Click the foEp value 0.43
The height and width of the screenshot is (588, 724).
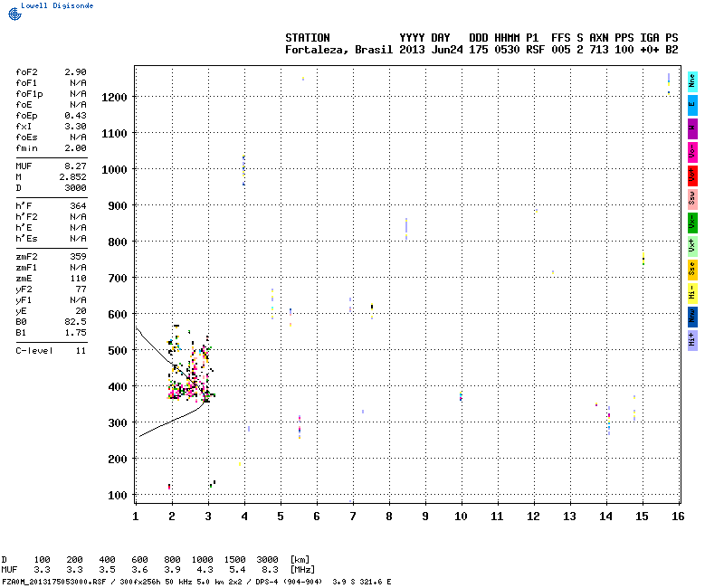75,116
